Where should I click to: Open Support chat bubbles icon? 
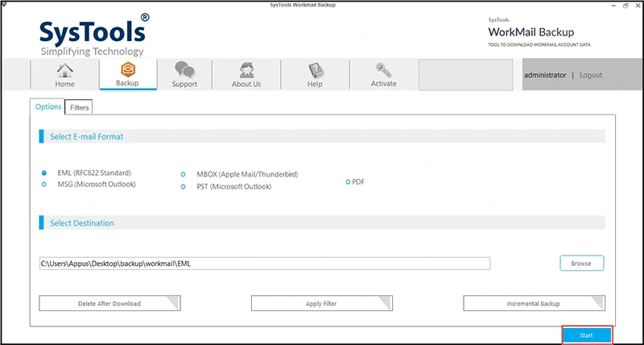pyautogui.click(x=184, y=75)
